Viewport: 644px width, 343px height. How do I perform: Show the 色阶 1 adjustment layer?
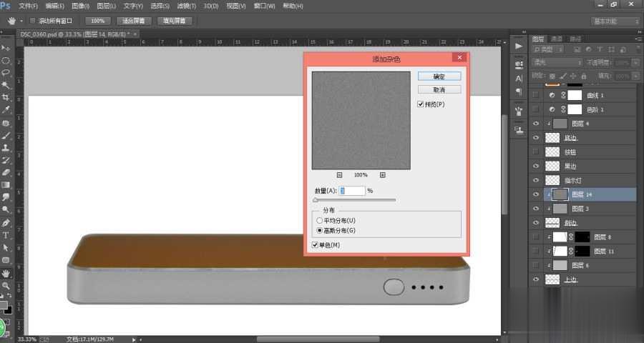click(x=535, y=109)
